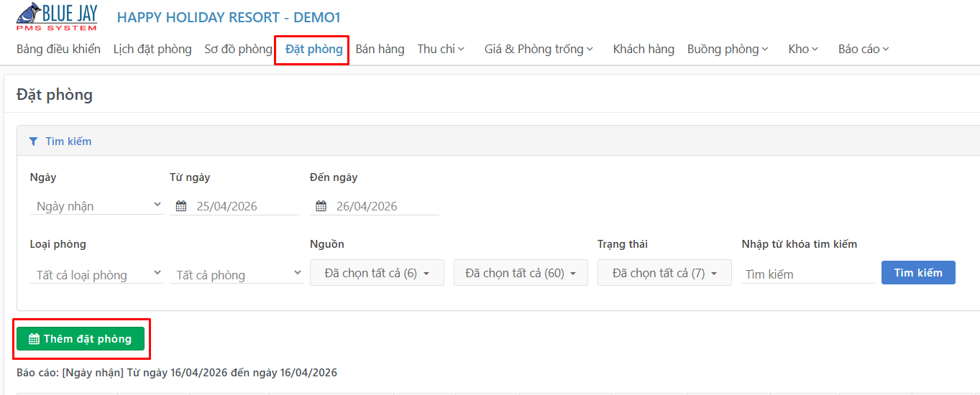Focus the Tìm kiếm keyword input field
980x395 pixels.
pyautogui.click(x=808, y=274)
